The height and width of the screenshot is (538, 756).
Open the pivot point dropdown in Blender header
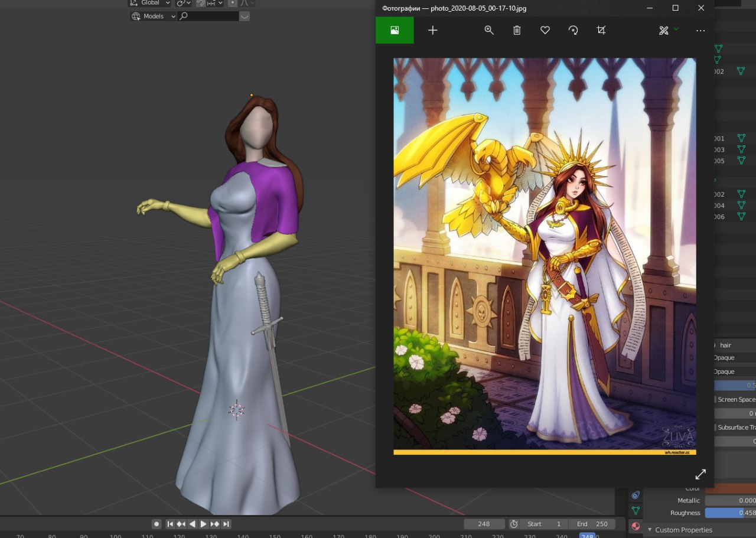point(184,3)
